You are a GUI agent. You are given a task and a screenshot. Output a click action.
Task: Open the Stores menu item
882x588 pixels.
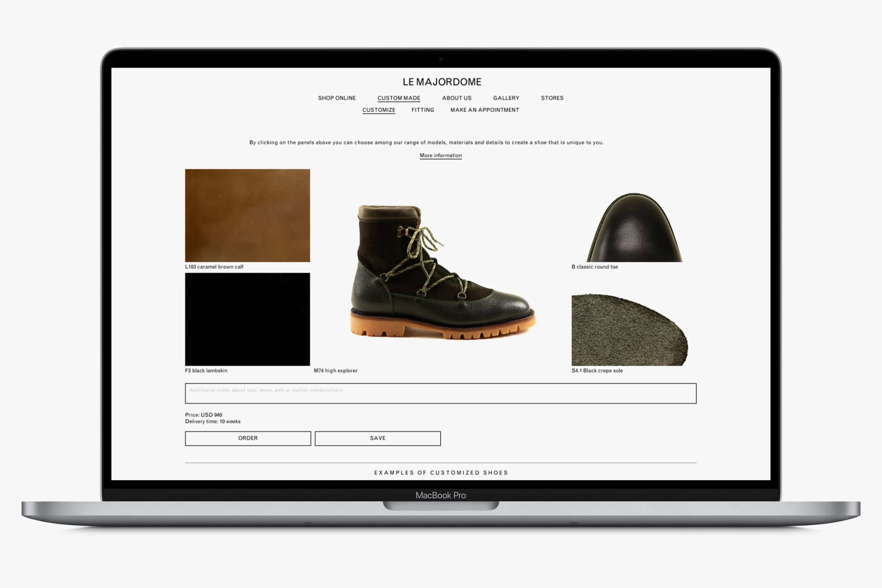552,98
